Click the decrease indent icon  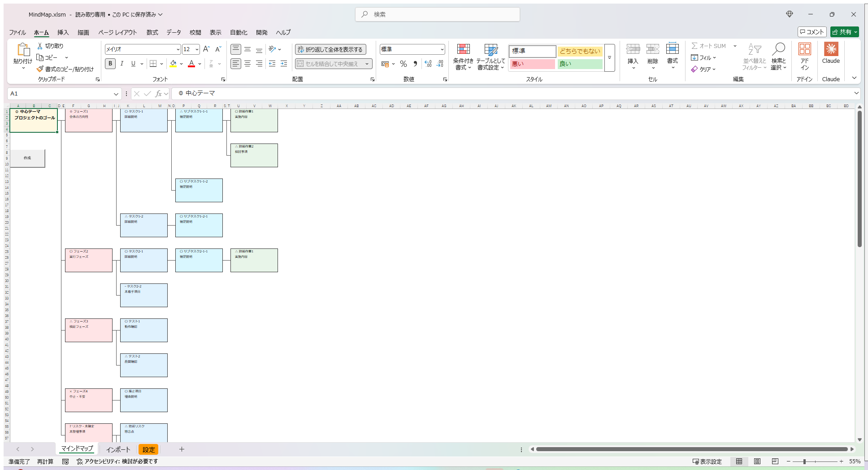pyautogui.click(x=272, y=64)
